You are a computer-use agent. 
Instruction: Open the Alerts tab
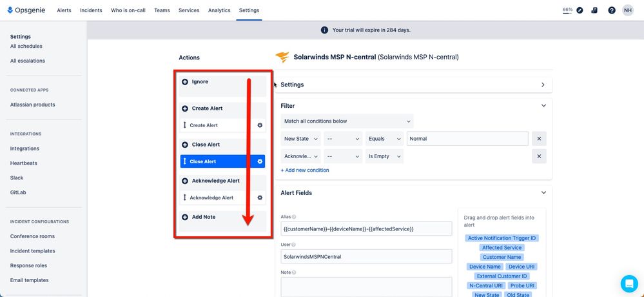(x=64, y=10)
